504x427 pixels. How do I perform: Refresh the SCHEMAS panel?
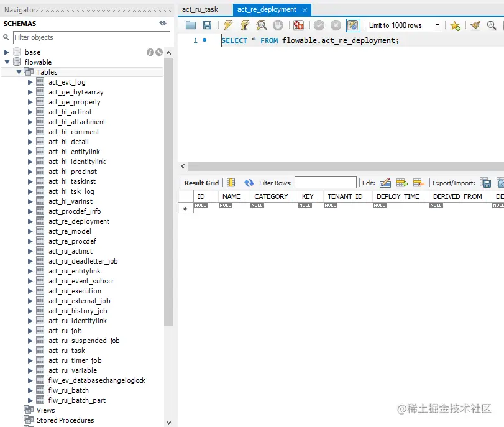tap(163, 22)
